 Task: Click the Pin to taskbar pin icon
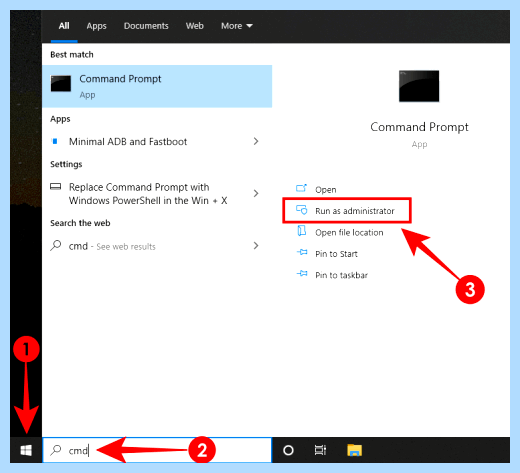coord(302,274)
